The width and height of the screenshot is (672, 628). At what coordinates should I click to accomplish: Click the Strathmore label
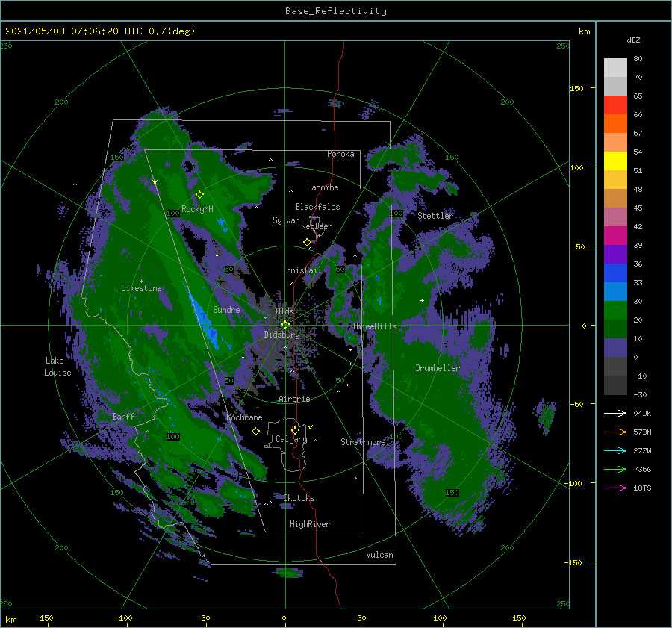pos(363,441)
